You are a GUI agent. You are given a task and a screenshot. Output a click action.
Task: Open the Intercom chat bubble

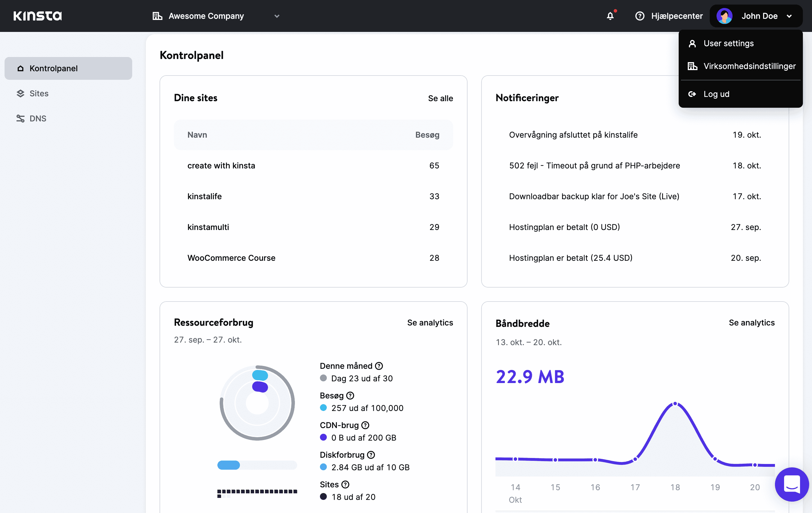(x=792, y=485)
